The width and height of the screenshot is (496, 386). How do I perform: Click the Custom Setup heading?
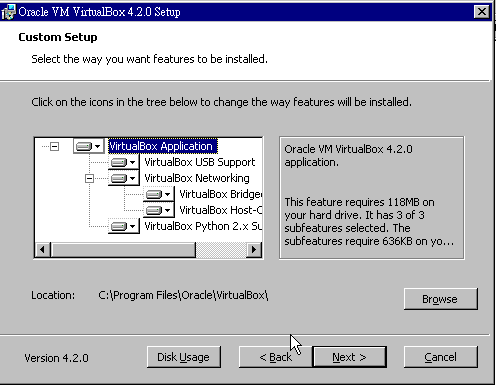pyautogui.click(x=58, y=37)
